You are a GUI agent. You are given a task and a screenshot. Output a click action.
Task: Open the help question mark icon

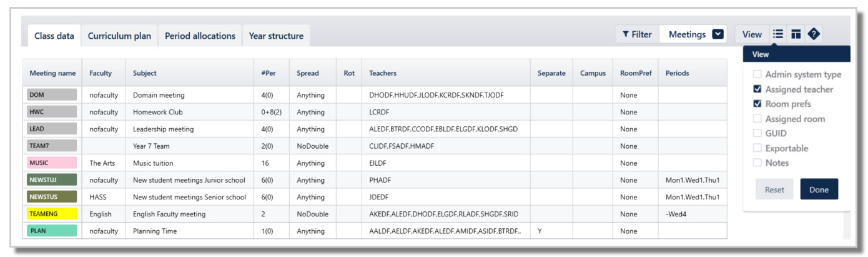(x=813, y=34)
